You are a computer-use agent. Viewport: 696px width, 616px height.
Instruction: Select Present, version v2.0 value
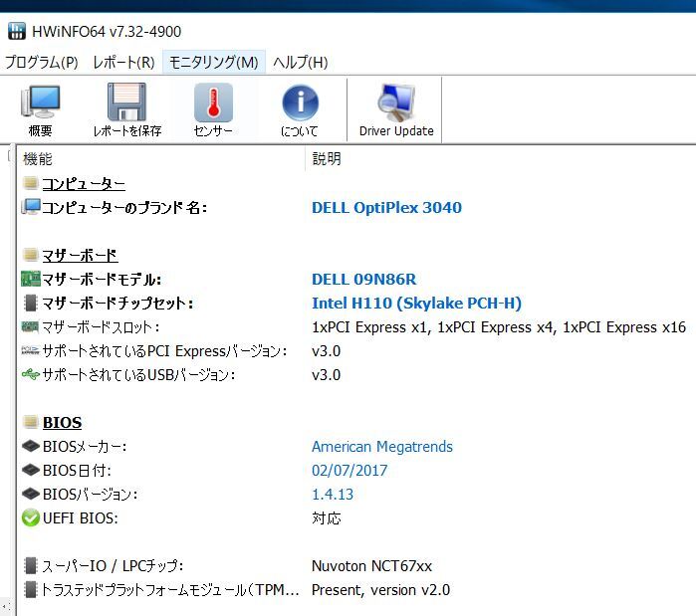(x=380, y=590)
